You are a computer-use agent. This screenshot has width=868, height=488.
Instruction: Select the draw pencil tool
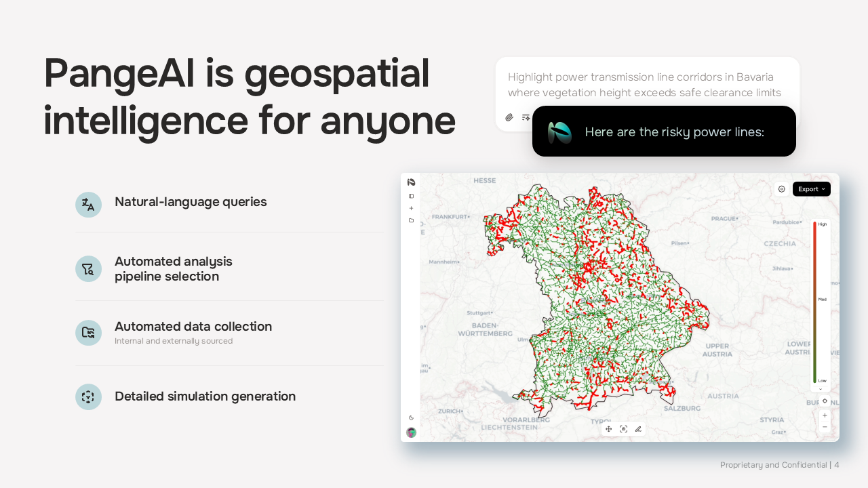tap(638, 429)
